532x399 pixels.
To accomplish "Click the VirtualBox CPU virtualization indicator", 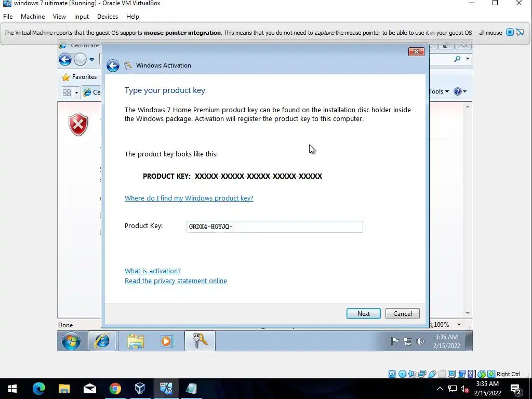I will click(x=471, y=374).
